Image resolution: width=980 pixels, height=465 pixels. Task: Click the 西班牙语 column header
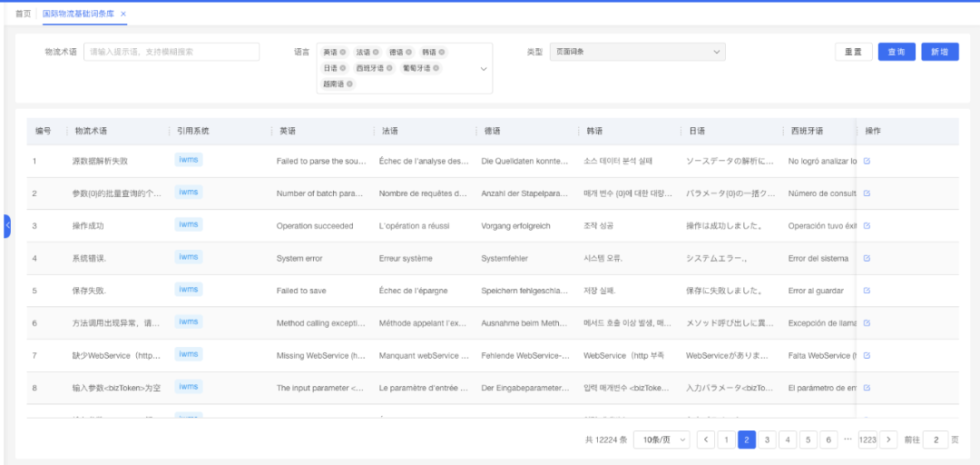(x=807, y=132)
